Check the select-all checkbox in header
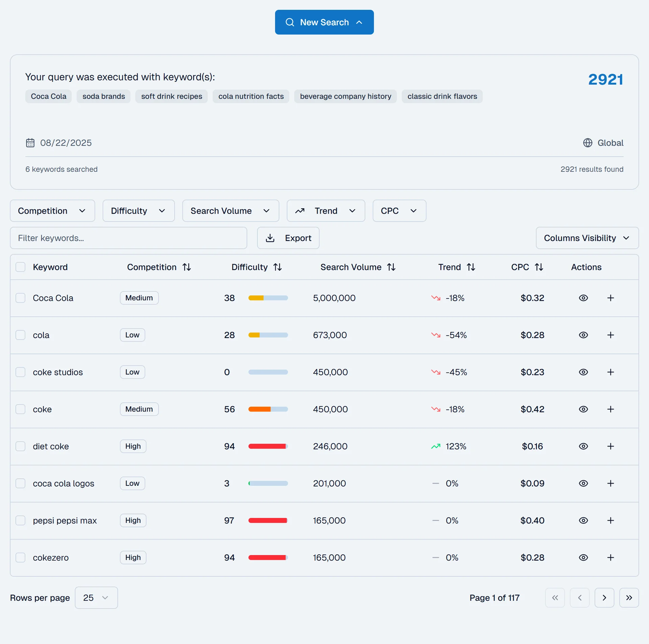 click(x=20, y=267)
